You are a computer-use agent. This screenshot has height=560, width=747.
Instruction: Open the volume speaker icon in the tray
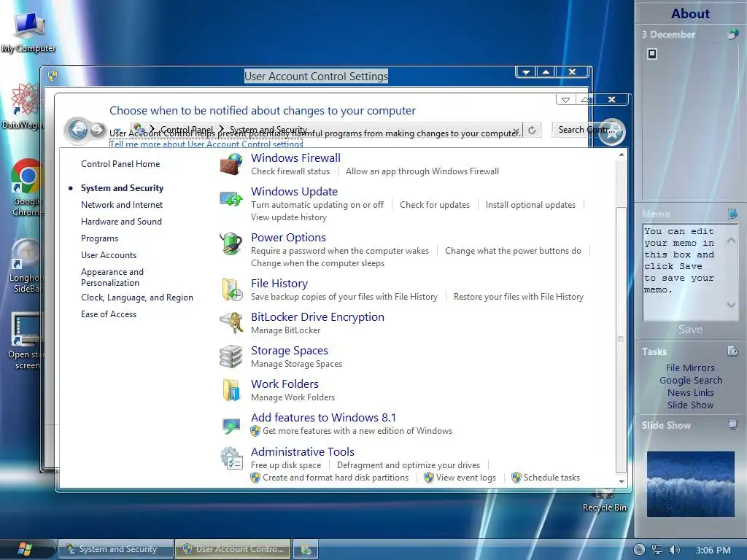coord(674,550)
